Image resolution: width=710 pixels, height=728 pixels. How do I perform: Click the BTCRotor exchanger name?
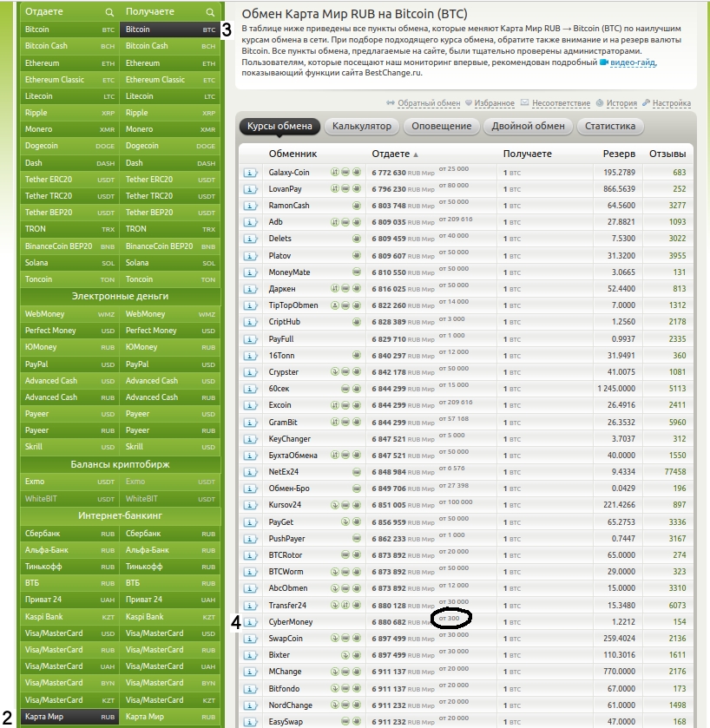pos(285,555)
